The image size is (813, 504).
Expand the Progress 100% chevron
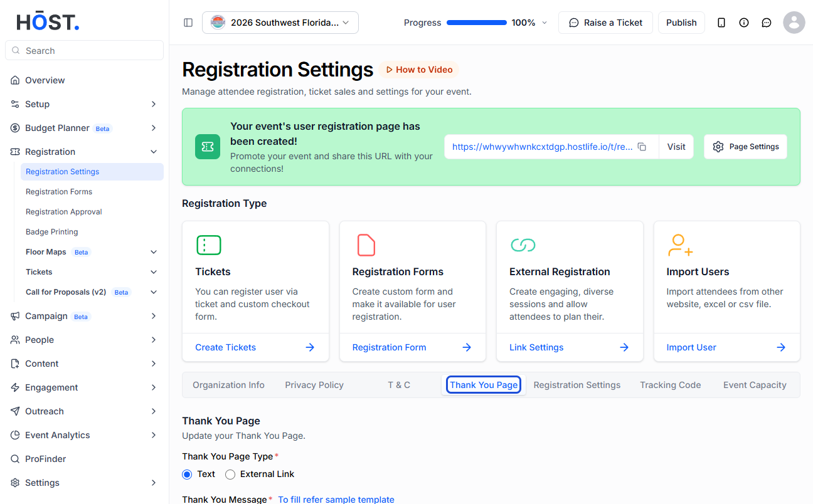tap(545, 23)
